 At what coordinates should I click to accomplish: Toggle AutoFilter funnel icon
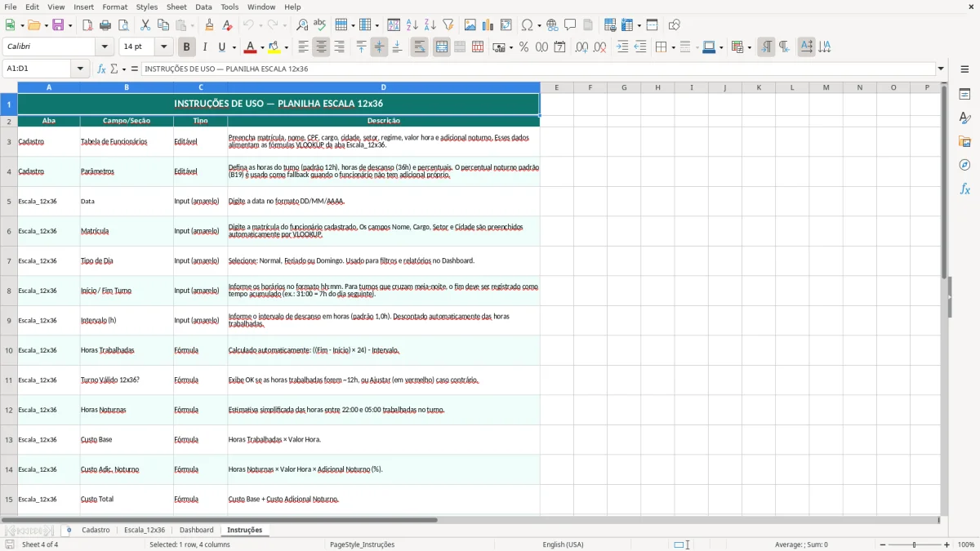click(x=448, y=25)
